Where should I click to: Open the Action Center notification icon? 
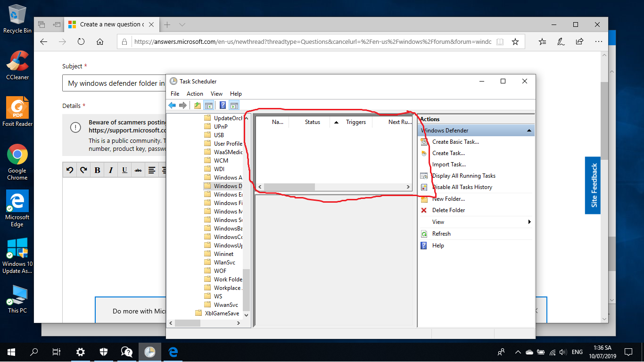click(628, 352)
